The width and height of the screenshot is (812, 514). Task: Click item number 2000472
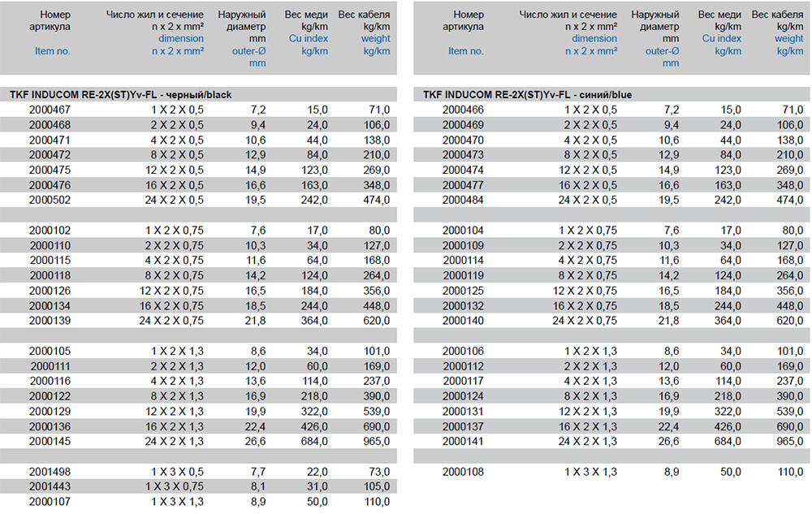[x=50, y=155]
